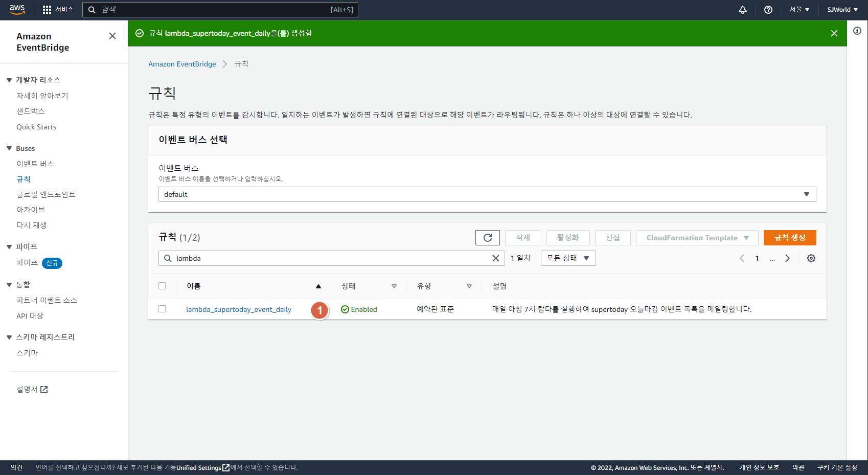
Task: Select all rules with header checkbox
Action: pyautogui.click(x=162, y=286)
